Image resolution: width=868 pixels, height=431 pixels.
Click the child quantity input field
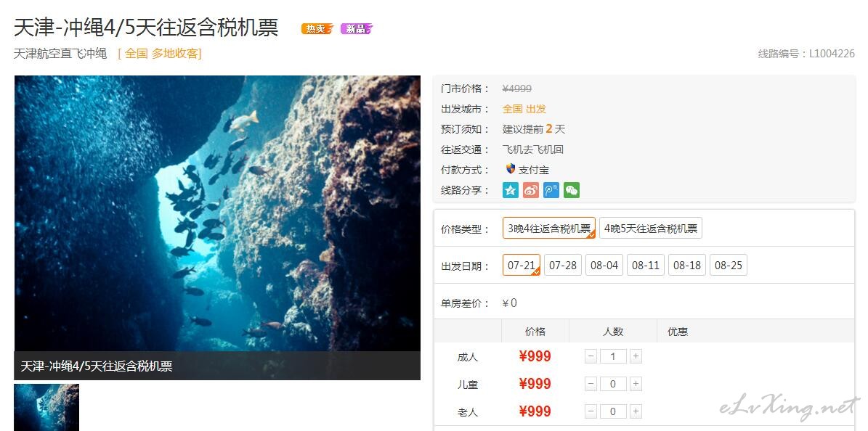(613, 384)
